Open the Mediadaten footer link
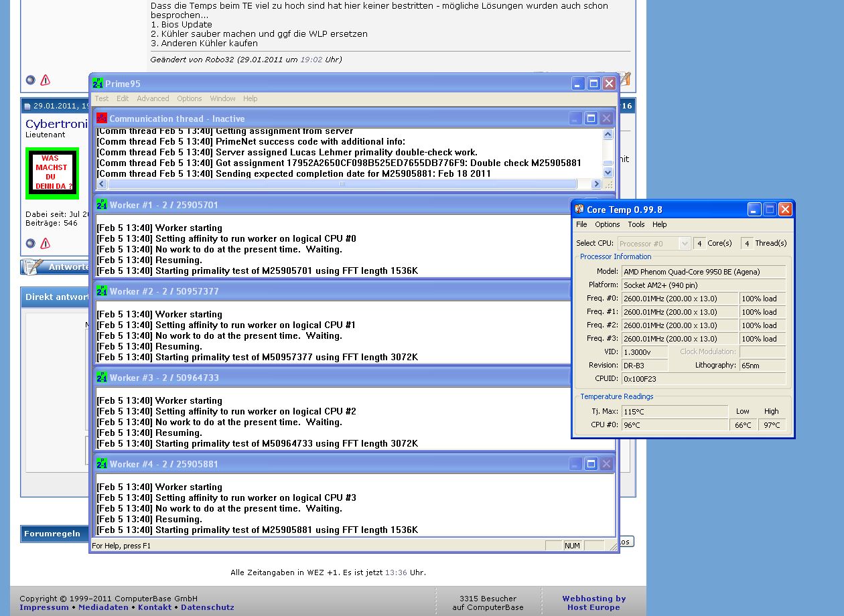This screenshot has width=844, height=616. point(103,607)
